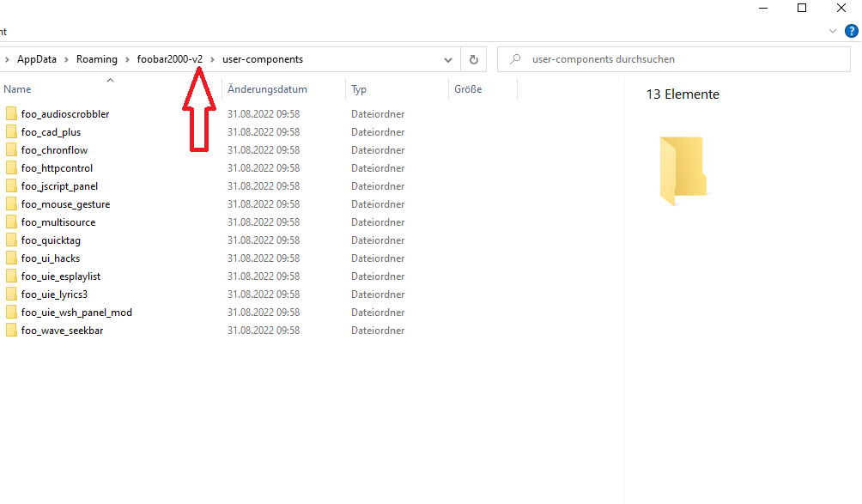The width and height of the screenshot is (862, 504).
Task: Collapse the ribbon with the chevron
Action: (832, 31)
